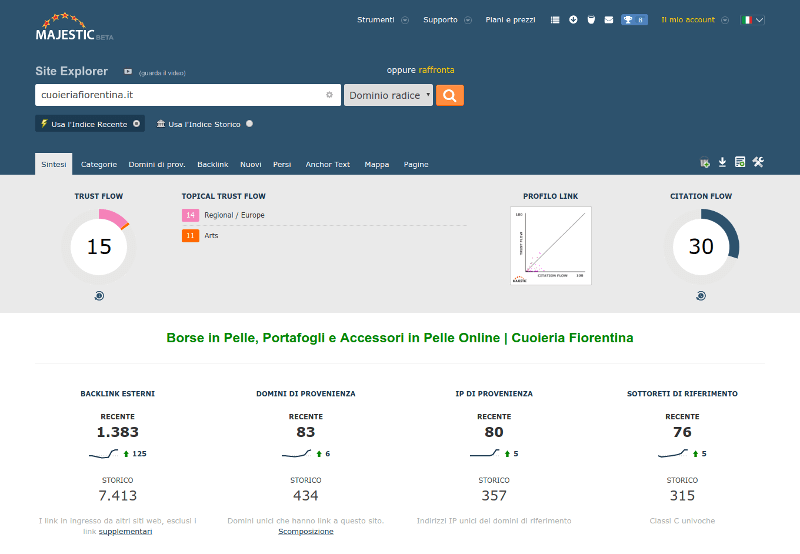Image resolution: width=800 pixels, height=554 pixels.
Task: Click the orange 11 Arts swatch
Action: click(190, 236)
